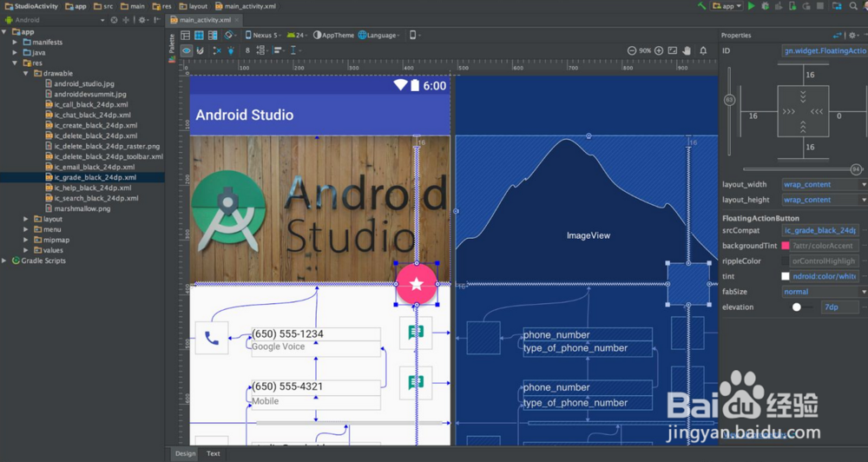Open the Pack dropdown in constraint toolbar
This screenshot has width=868, height=462.
(x=261, y=50)
